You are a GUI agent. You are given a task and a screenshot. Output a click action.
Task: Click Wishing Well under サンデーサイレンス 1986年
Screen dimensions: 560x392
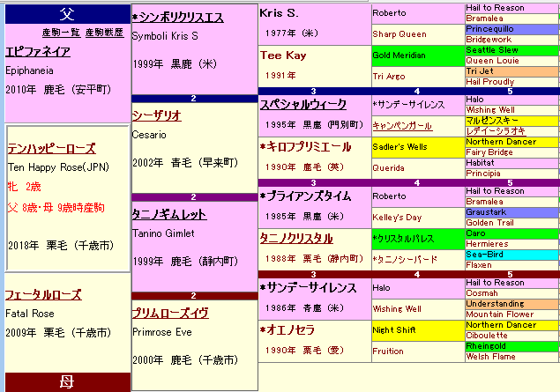point(418,309)
